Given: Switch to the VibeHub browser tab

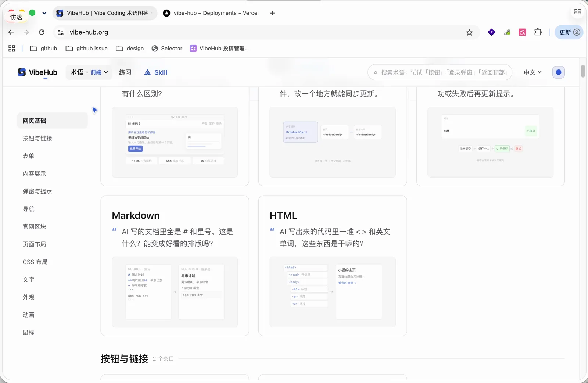Looking at the screenshot, I should 105,13.
